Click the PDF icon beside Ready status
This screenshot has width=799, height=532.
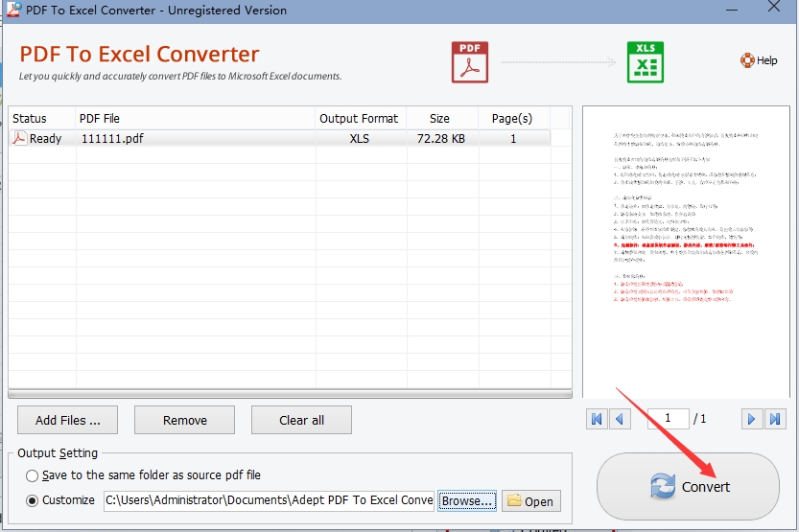[19, 138]
